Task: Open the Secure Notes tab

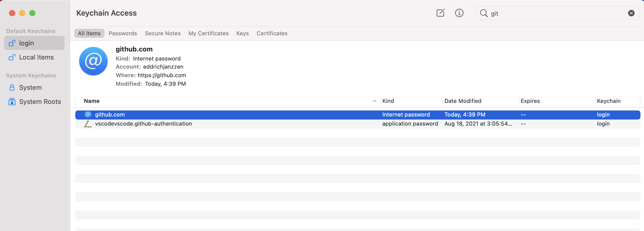Action: pyautogui.click(x=163, y=33)
